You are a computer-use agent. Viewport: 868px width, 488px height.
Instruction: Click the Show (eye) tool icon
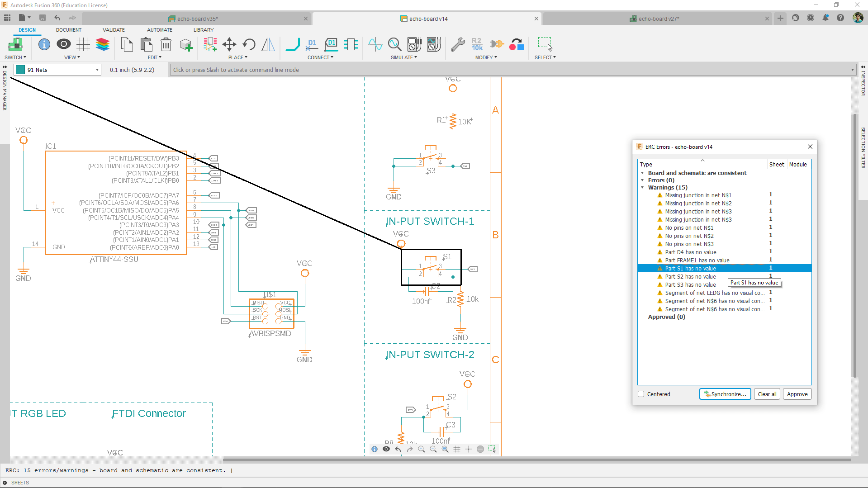click(64, 44)
